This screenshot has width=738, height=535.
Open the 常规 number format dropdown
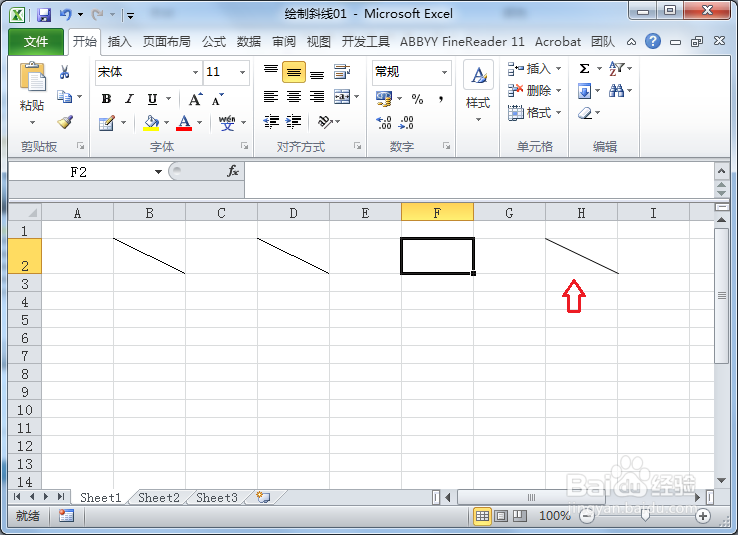(x=444, y=72)
